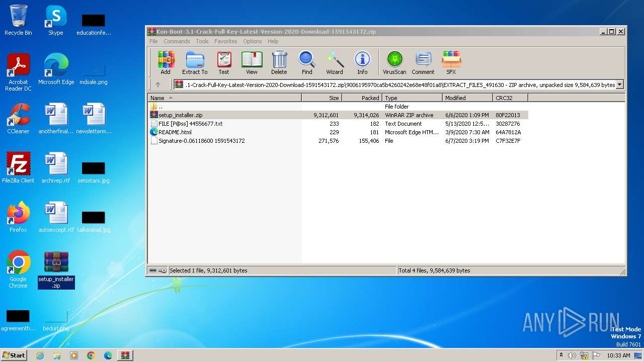The height and width of the screenshot is (362, 644).
Task: Click the drive/key icon in status bar
Action: coord(158,270)
